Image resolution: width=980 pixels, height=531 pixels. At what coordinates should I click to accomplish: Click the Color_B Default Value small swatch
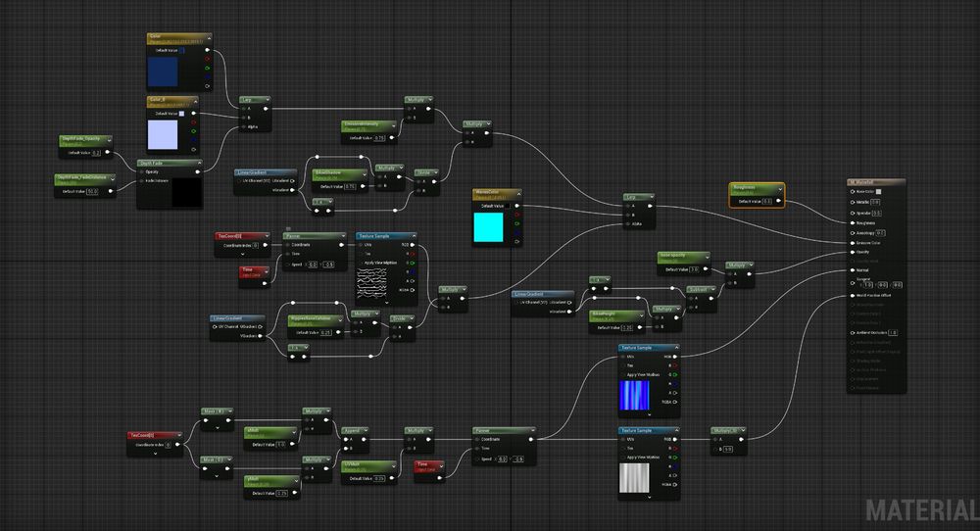pos(182,114)
